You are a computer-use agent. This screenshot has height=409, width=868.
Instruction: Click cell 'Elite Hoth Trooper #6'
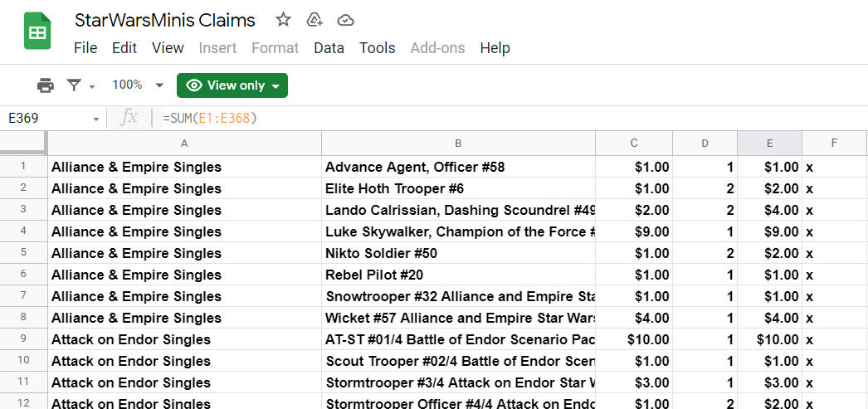tap(458, 188)
